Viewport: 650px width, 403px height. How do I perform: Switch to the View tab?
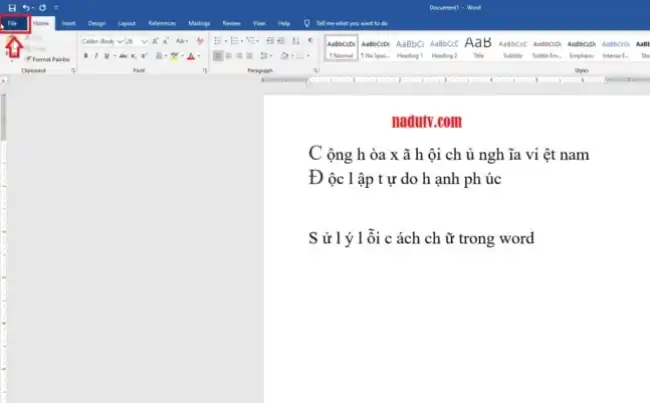259,23
